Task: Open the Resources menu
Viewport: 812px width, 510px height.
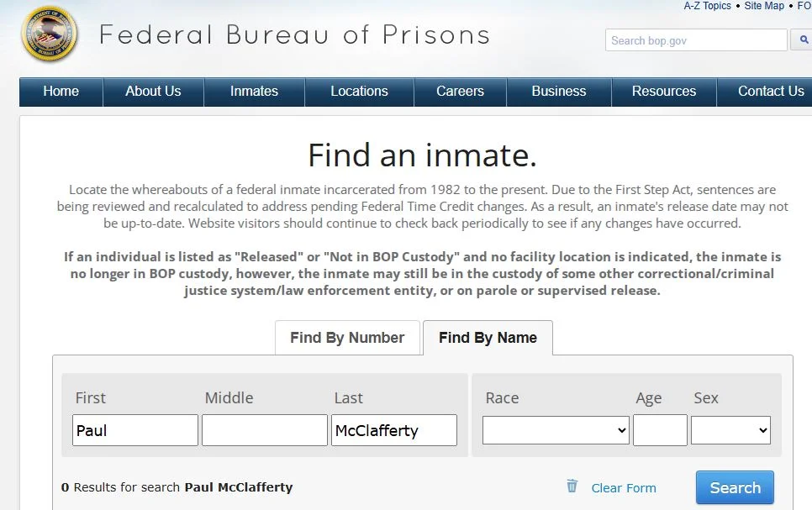Action: (664, 92)
